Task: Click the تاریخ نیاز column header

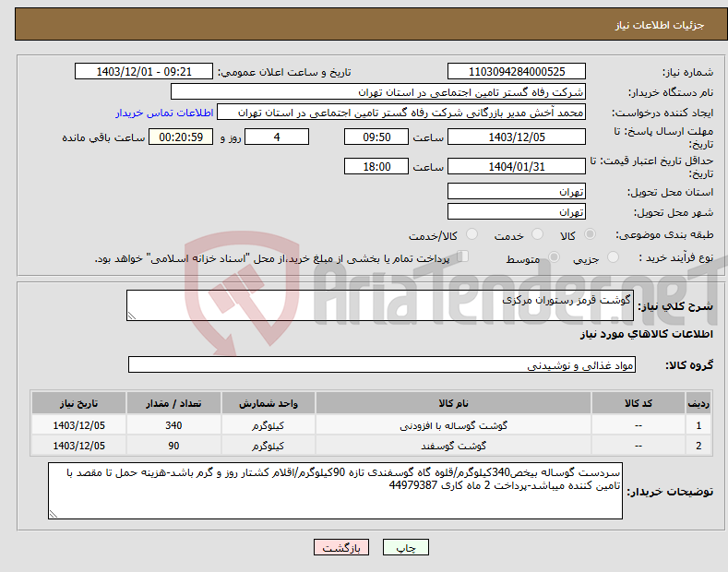Action: coord(79,403)
